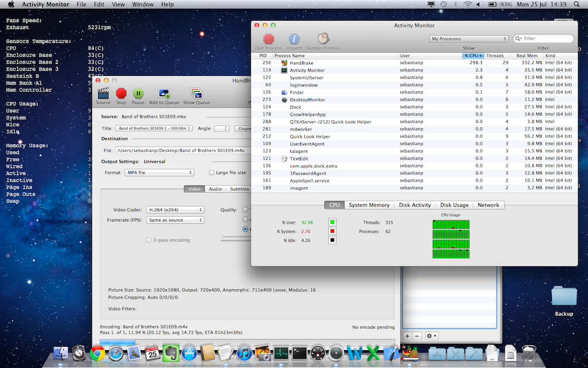Open Evernote from the Dock

[x=171, y=354]
